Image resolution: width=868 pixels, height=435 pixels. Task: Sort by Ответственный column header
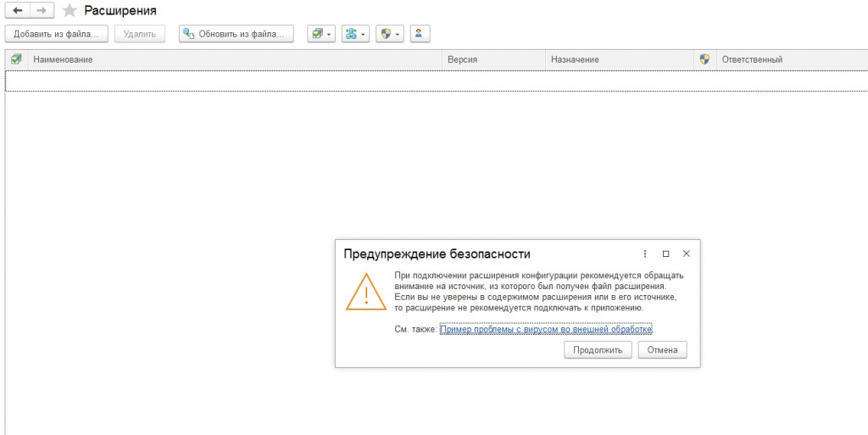click(791, 59)
